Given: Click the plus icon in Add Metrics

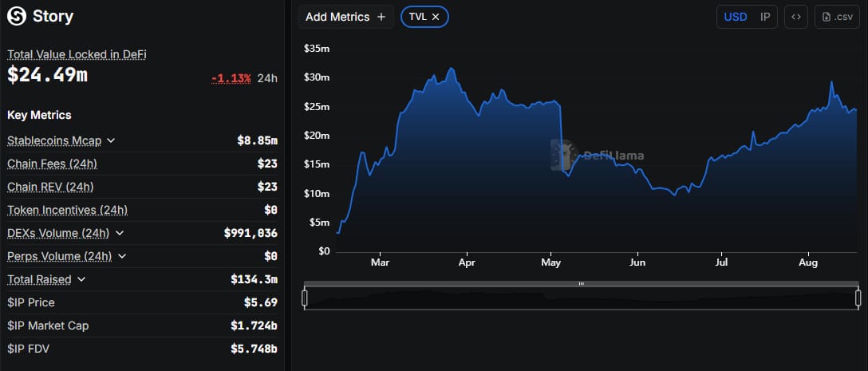Looking at the screenshot, I should pos(381,17).
